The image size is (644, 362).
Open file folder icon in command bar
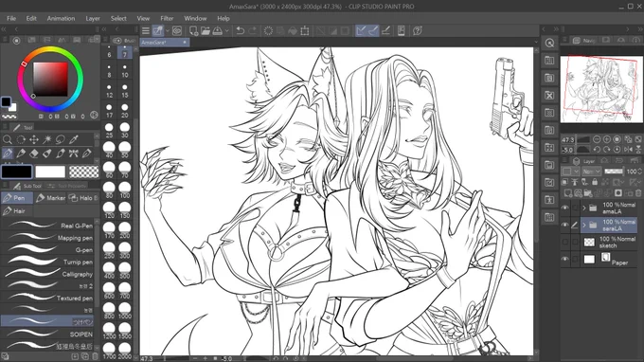tap(206, 31)
